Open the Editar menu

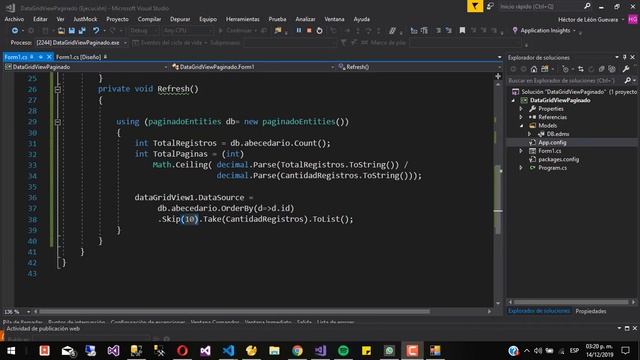tap(40, 19)
